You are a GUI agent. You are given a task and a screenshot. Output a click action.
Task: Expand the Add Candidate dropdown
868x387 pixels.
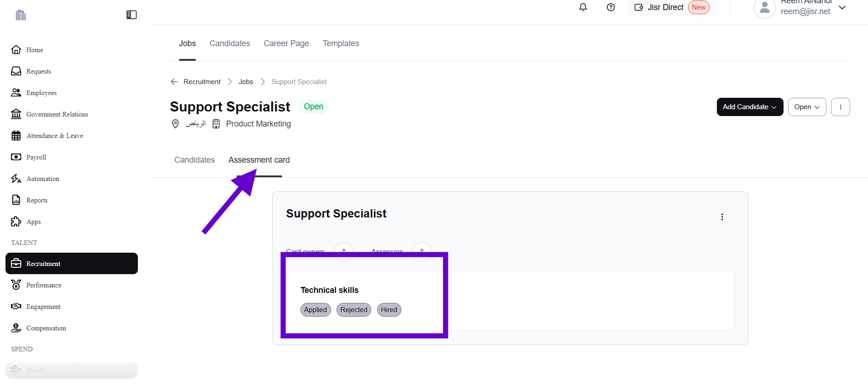750,107
